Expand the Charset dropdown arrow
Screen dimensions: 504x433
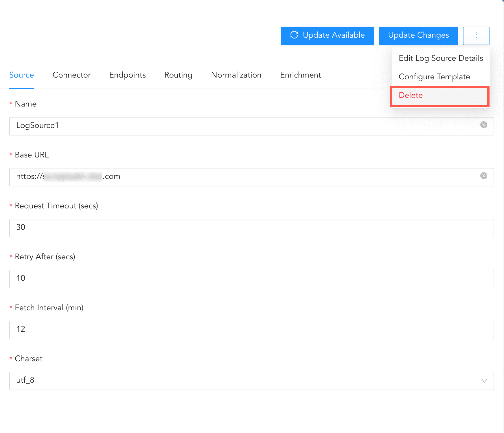tap(484, 381)
